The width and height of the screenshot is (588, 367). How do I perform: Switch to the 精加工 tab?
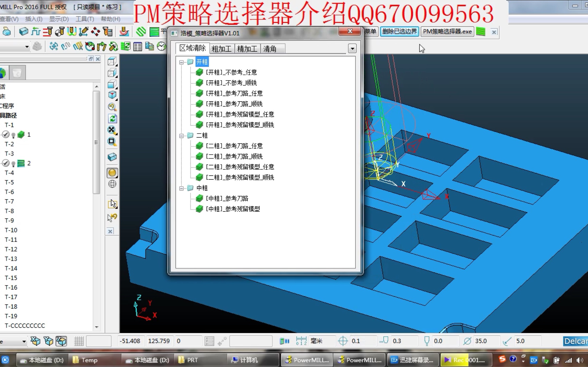coord(247,49)
